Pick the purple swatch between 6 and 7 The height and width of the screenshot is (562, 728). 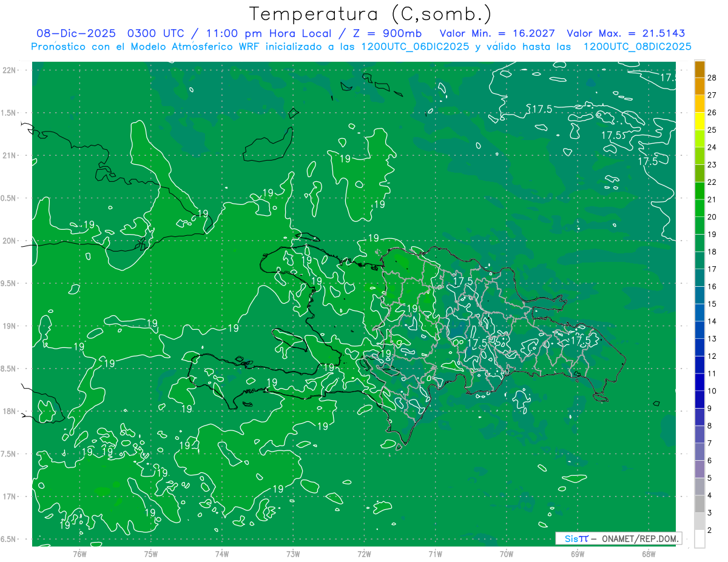pyautogui.click(x=699, y=452)
